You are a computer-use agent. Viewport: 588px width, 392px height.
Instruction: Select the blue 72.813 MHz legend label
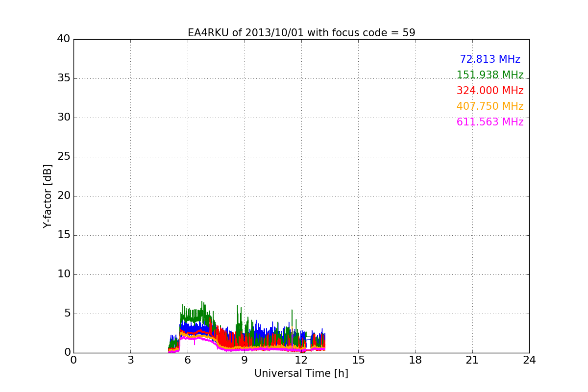click(x=490, y=59)
